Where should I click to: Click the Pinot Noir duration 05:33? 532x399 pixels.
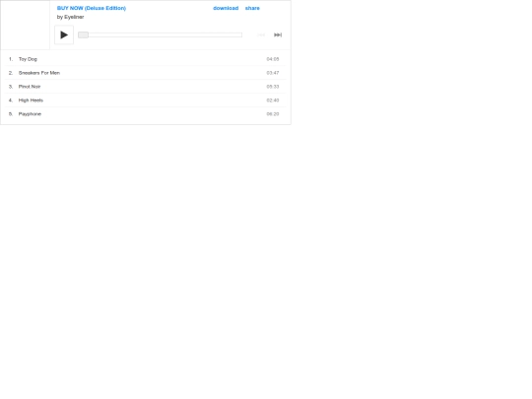tap(273, 87)
